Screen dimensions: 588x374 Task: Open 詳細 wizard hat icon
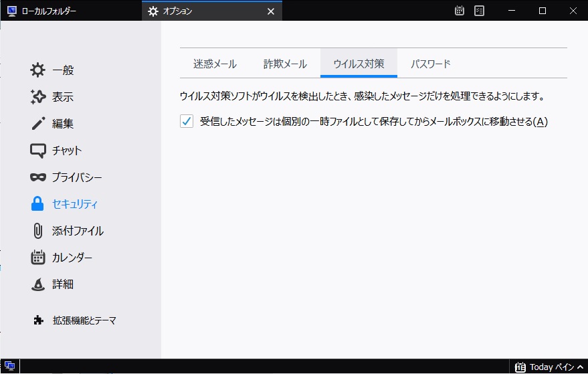pyautogui.click(x=38, y=284)
